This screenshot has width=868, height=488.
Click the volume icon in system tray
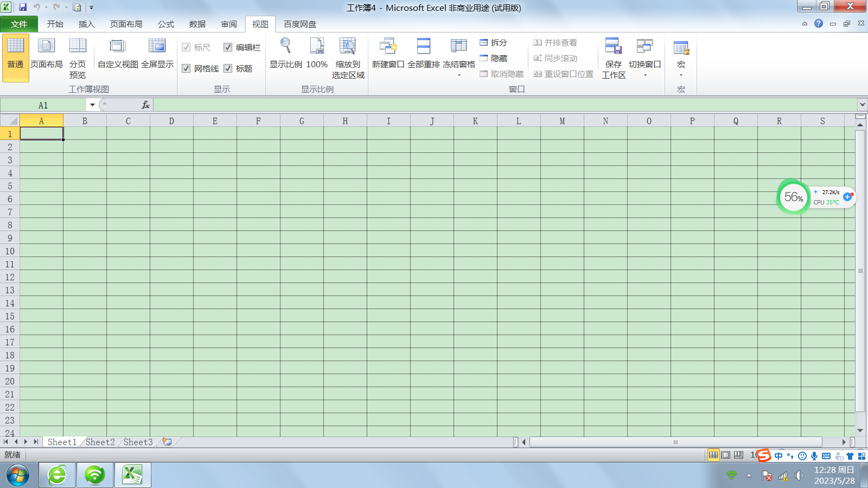[799, 476]
